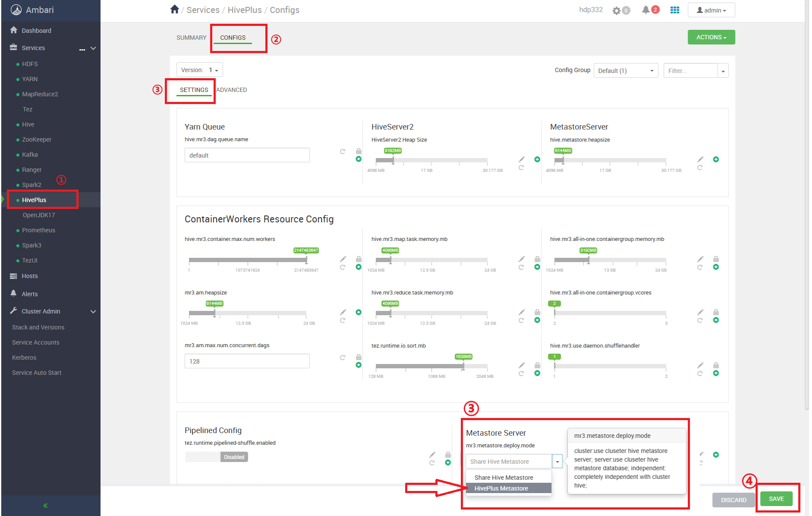Click the mr3.am.max.num.concurrent.dags input field
This screenshot has height=516, width=812.
coord(247,361)
